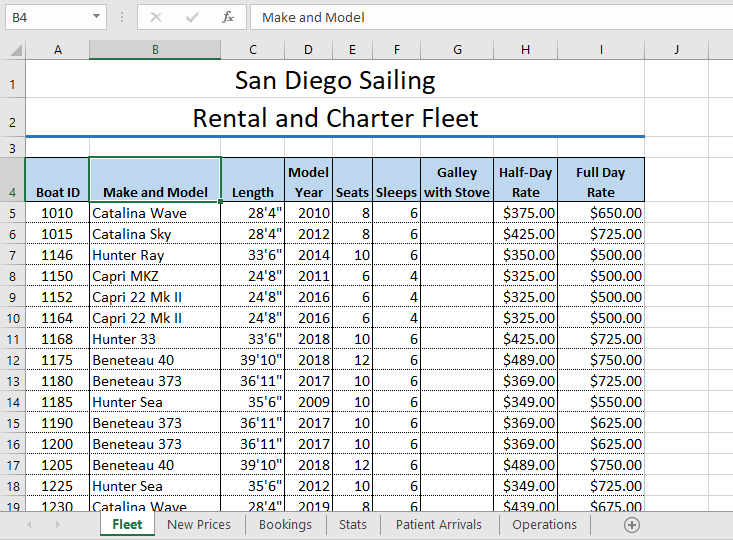Open the Insert Function fx dialog
This screenshot has width=733, height=540.
coord(228,17)
